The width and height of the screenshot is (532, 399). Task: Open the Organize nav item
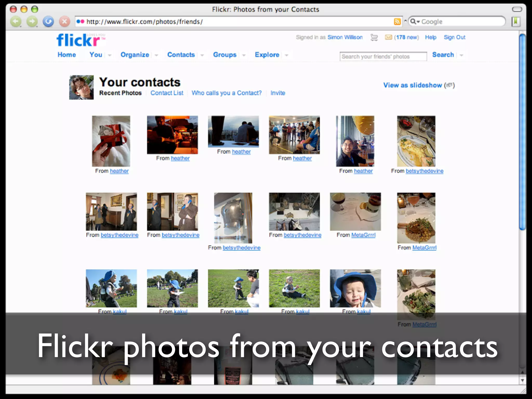[135, 55]
